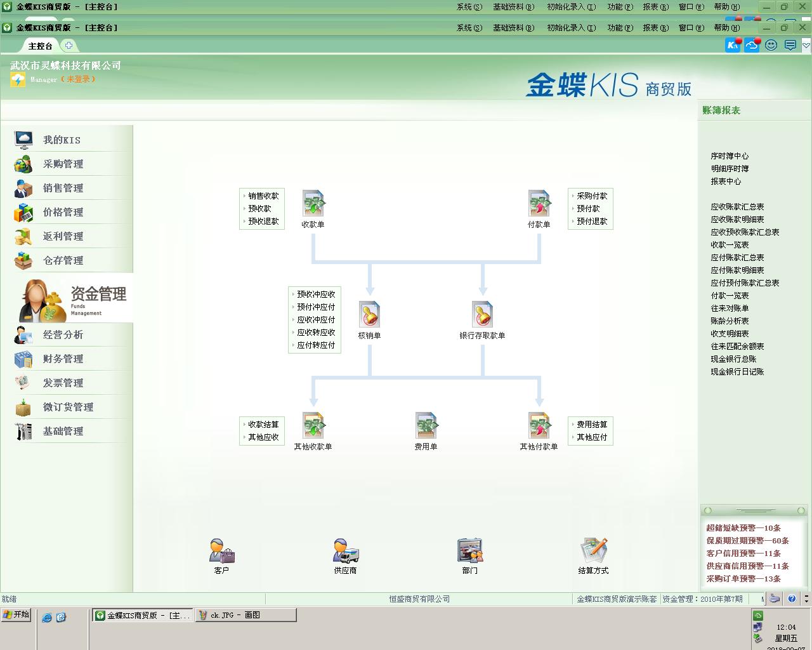812x650 pixels.
Task: Open 序时簿中心 report
Action: tap(730, 156)
